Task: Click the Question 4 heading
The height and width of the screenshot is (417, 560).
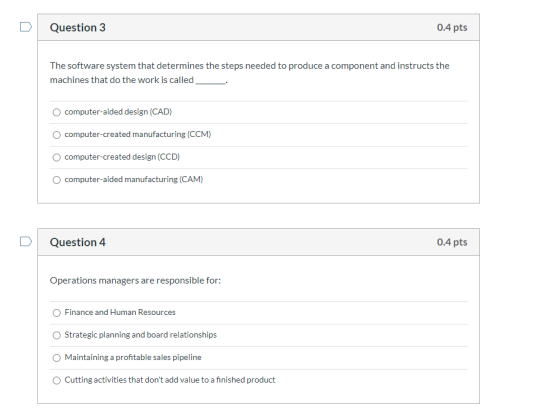Action: point(78,242)
